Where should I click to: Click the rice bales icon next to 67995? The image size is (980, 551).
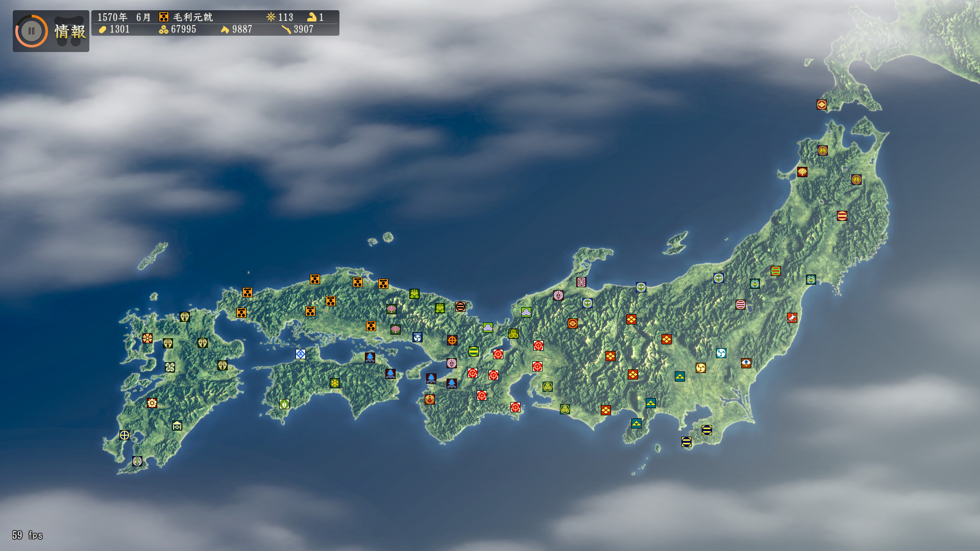[163, 30]
